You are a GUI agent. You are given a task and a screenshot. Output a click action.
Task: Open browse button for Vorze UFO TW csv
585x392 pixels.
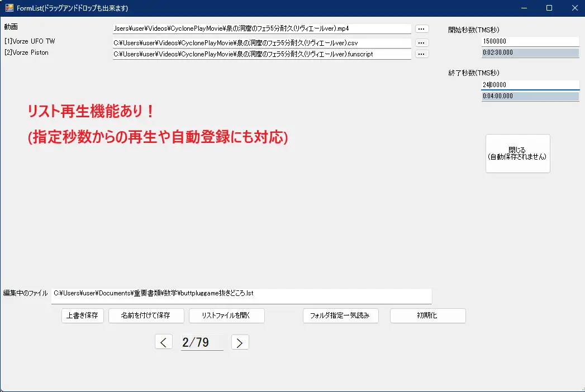[422, 43]
